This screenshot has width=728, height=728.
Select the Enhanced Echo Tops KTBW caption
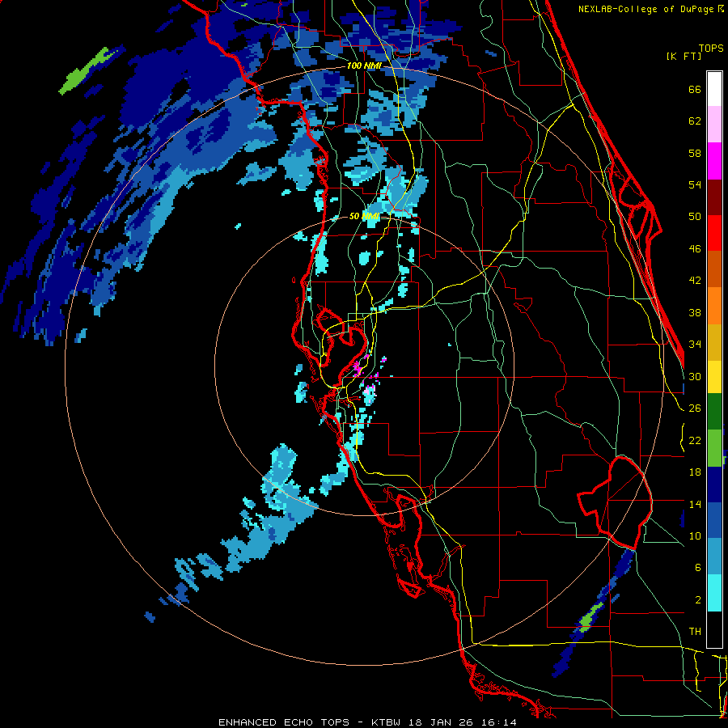point(367,722)
